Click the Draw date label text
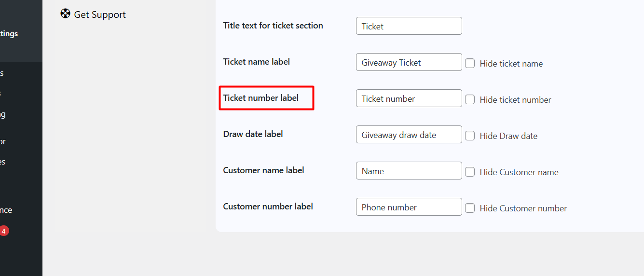The image size is (644, 276). coord(253,134)
